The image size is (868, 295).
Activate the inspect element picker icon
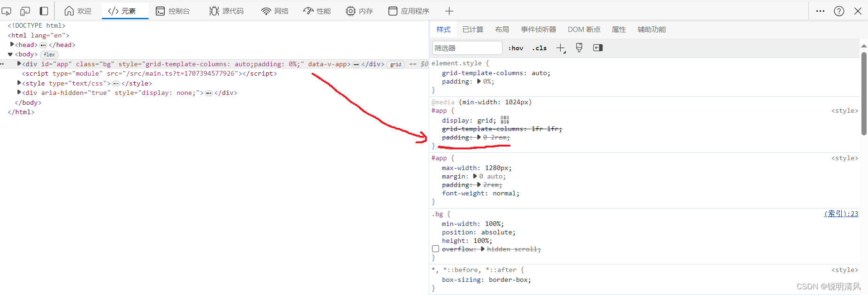(7, 11)
